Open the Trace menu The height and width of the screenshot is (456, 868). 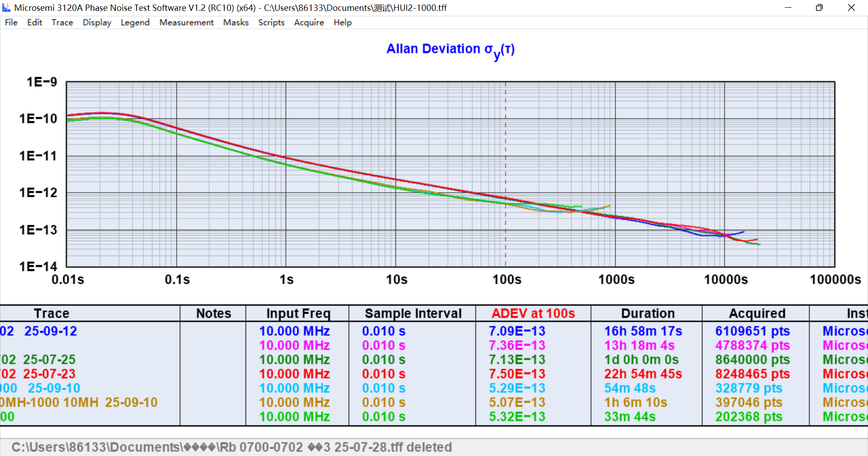[x=62, y=23]
